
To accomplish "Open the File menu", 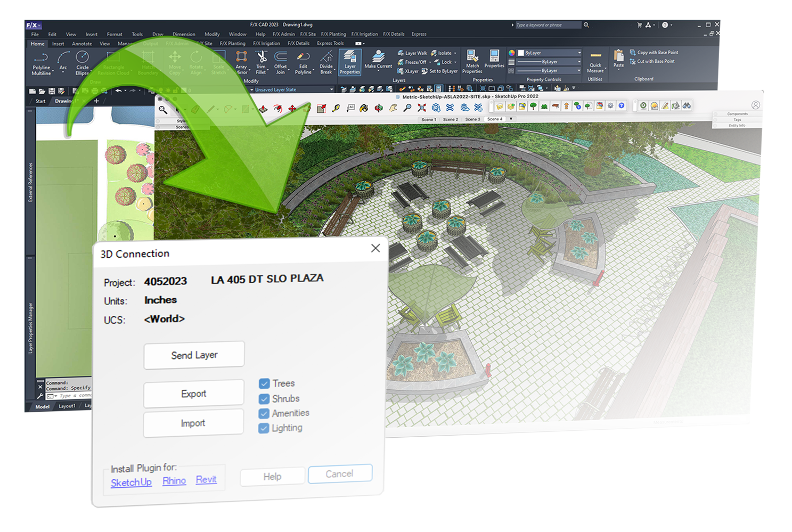I will point(35,34).
